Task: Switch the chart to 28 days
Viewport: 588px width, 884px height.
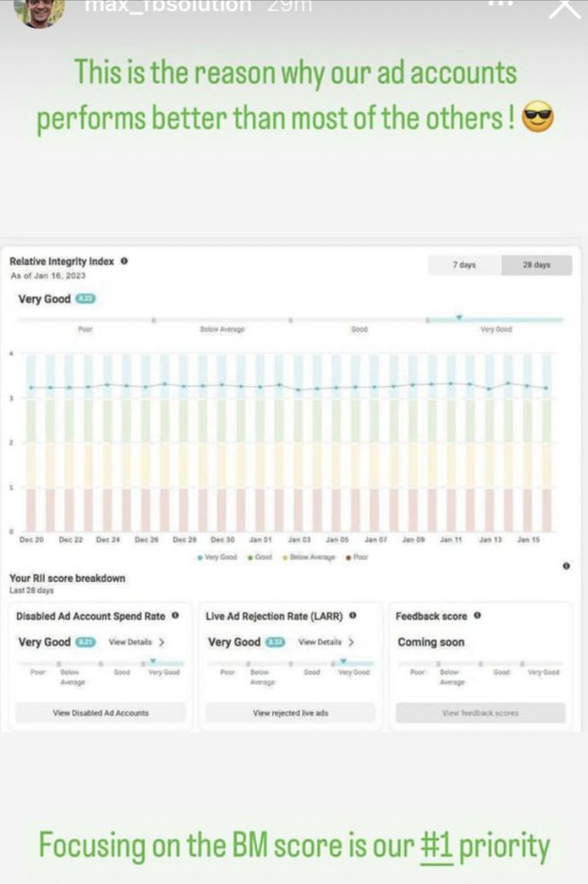Action: pyautogui.click(x=536, y=265)
